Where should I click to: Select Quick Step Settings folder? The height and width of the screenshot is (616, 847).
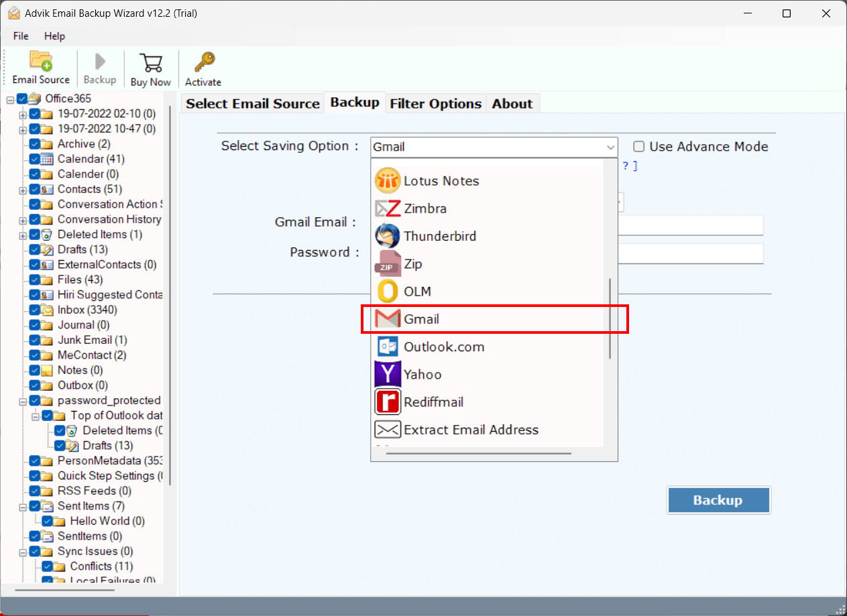tap(110, 476)
